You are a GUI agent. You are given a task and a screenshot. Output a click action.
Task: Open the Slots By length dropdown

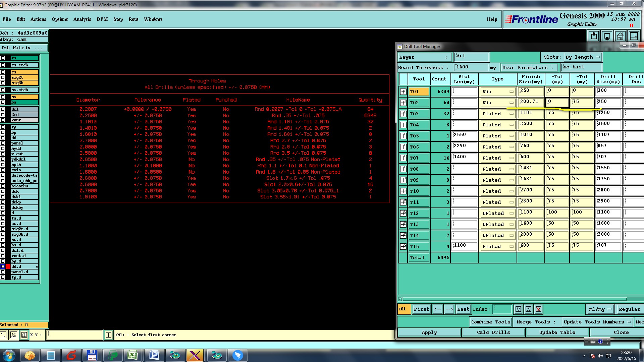[x=583, y=57]
